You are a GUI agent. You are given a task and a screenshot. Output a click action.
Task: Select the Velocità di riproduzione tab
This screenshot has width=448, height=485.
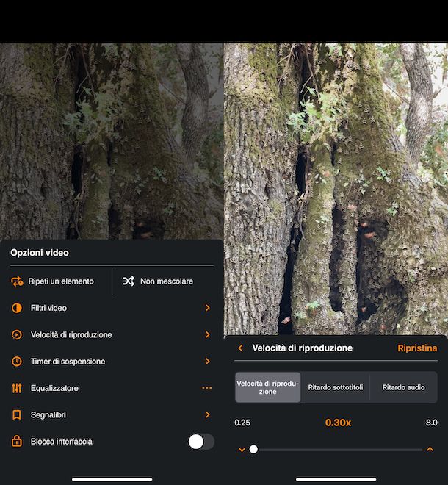tap(268, 387)
